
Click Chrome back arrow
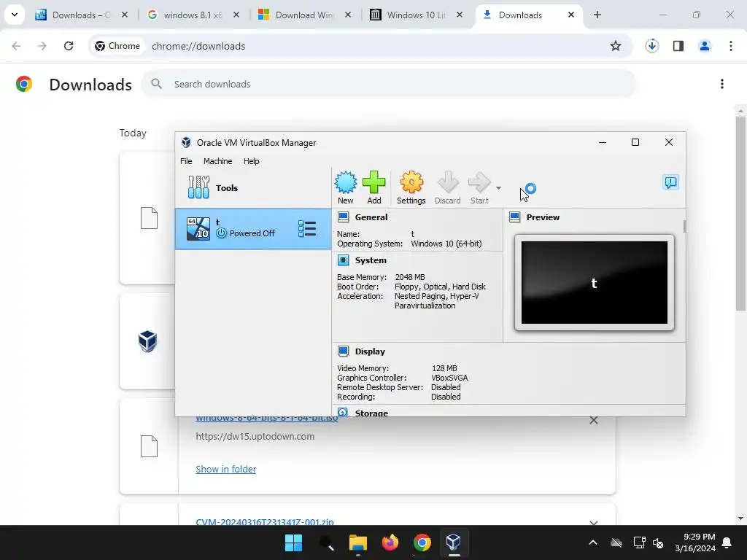point(16,46)
